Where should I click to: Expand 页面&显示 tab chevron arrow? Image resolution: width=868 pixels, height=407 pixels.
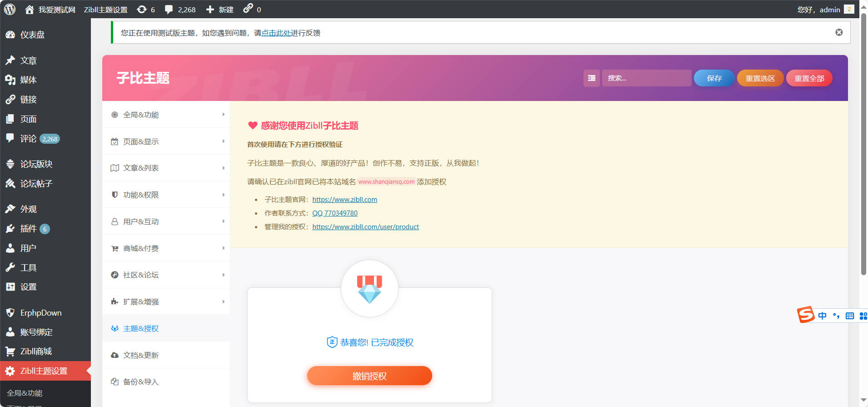click(x=223, y=141)
